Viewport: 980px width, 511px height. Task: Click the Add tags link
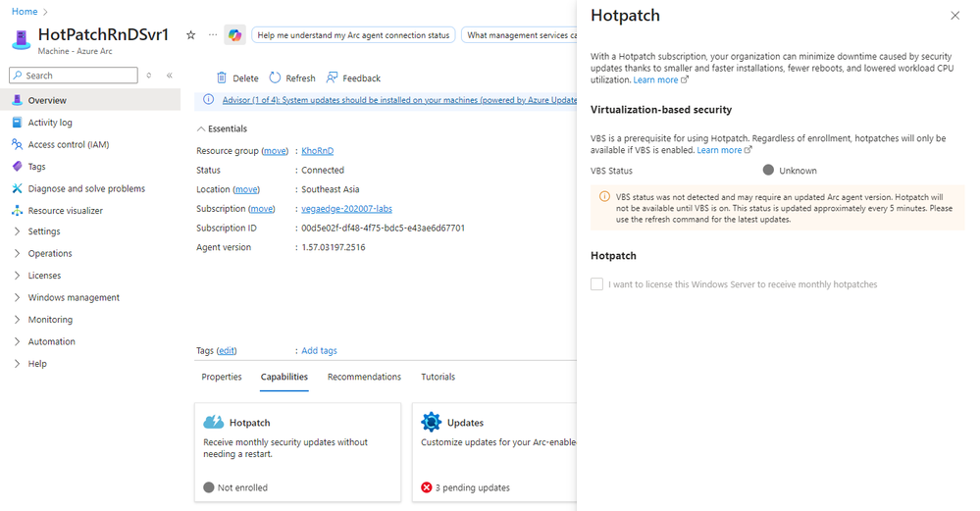pyautogui.click(x=319, y=351)
